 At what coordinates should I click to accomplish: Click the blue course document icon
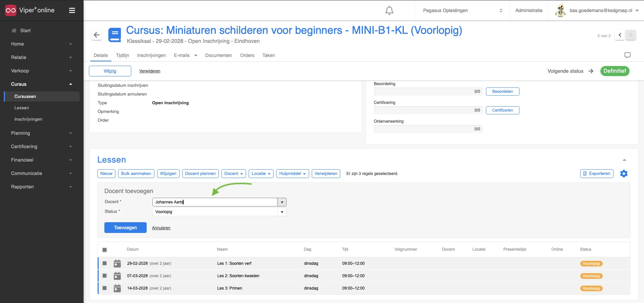(x=114, y=35)
